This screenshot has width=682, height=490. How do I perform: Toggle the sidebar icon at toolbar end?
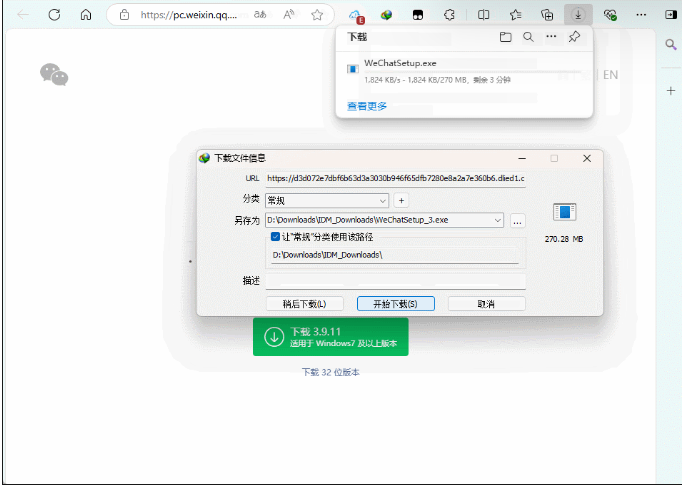click(x=670, y=15)
